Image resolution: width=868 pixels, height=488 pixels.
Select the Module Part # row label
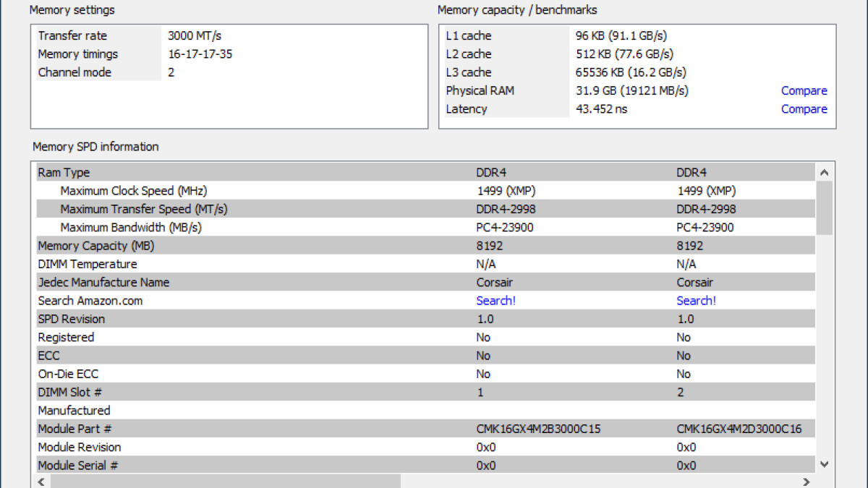point(75,429)
